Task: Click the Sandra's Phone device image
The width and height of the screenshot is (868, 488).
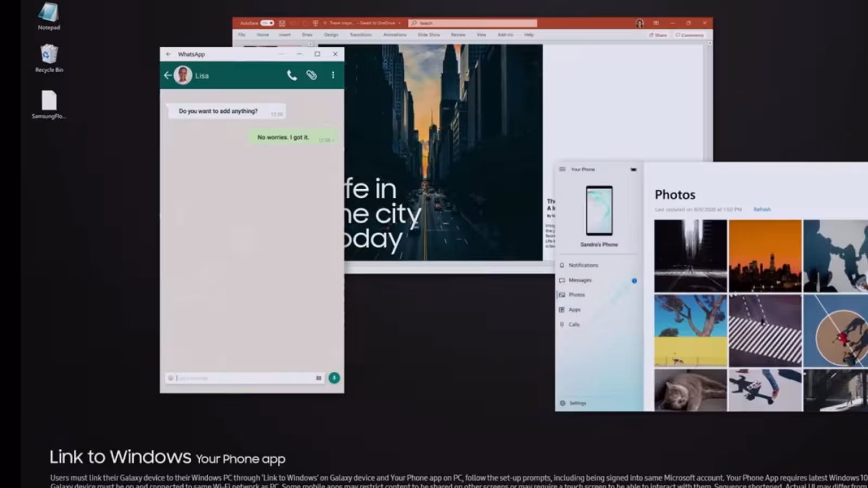Action: tap(599, 210)
